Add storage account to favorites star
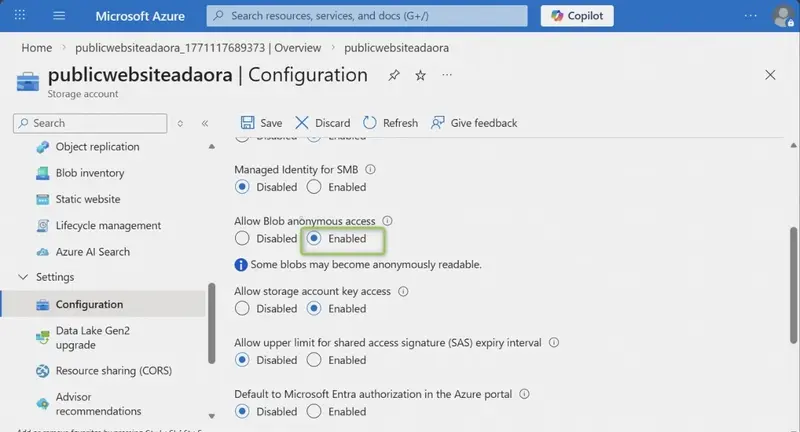This screenshot has width=800, height=432. click(420, 75)
